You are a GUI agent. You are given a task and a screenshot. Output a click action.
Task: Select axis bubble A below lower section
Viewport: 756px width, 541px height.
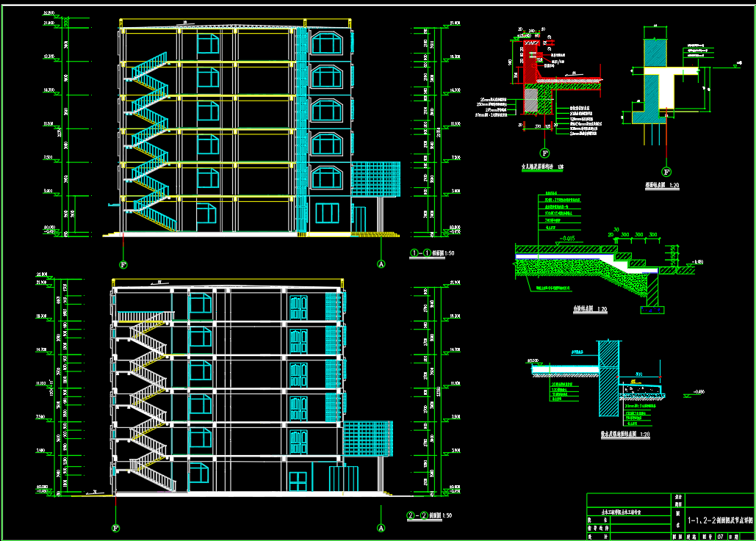coord(381,527)
